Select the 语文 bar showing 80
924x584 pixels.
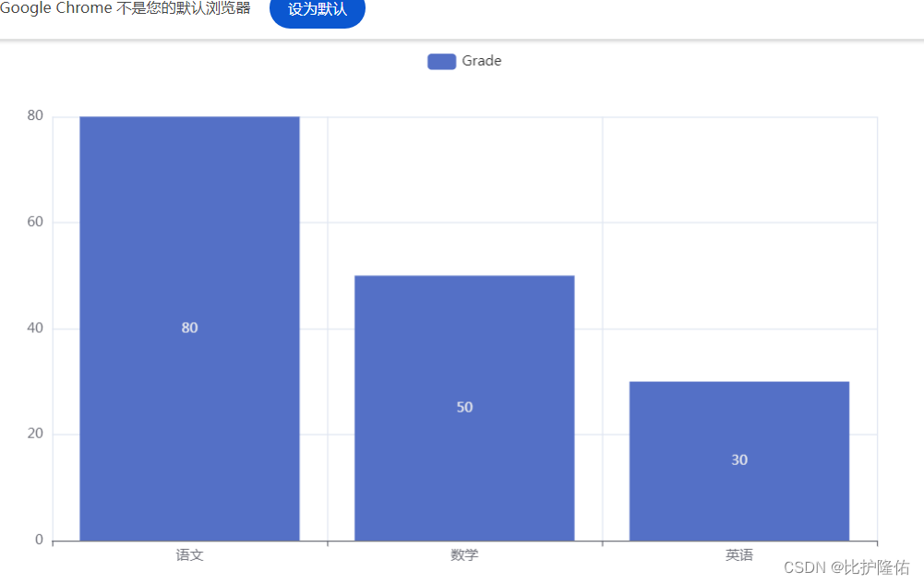pyautogui.click(x=190, y=328)
